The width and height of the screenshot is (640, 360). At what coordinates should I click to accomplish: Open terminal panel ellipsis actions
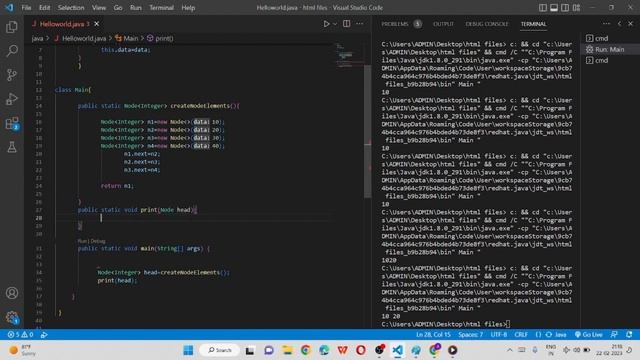pyautogui.click(x=607, y=24)
